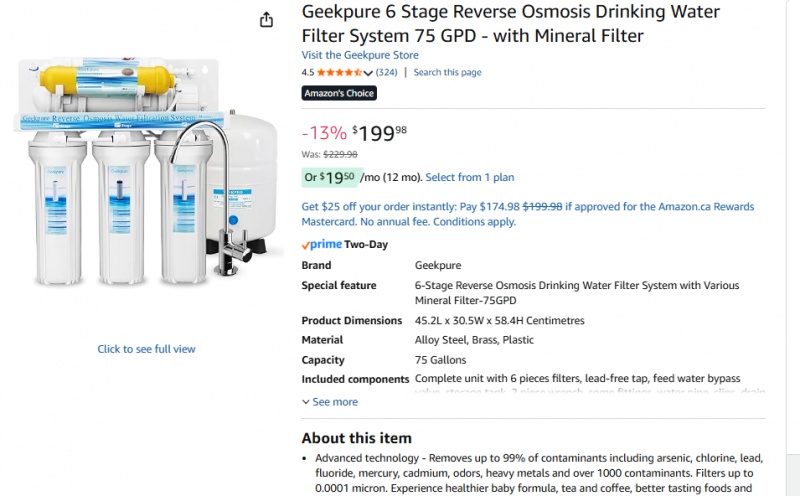This screenshot has width=800, height=496.
Task: Click the Search this page link
Action: tap(447, 73)
